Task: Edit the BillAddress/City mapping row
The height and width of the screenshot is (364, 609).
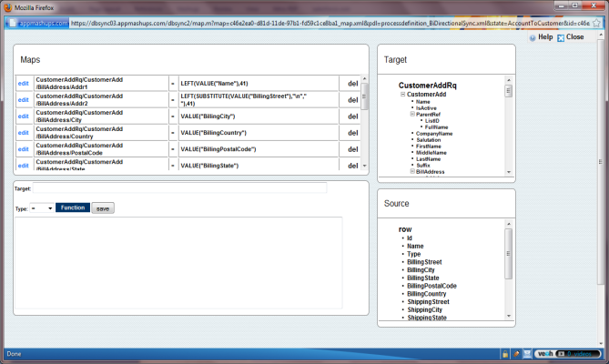Action: point(24,116)
